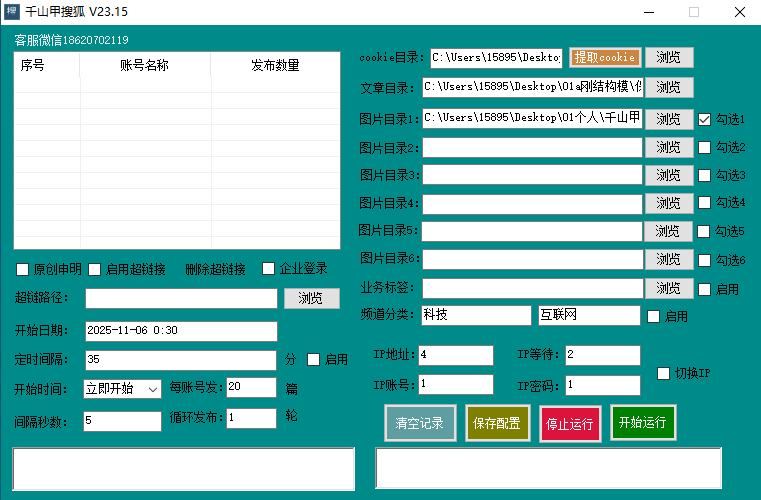Click the 保存配置 button

point(497,423)
